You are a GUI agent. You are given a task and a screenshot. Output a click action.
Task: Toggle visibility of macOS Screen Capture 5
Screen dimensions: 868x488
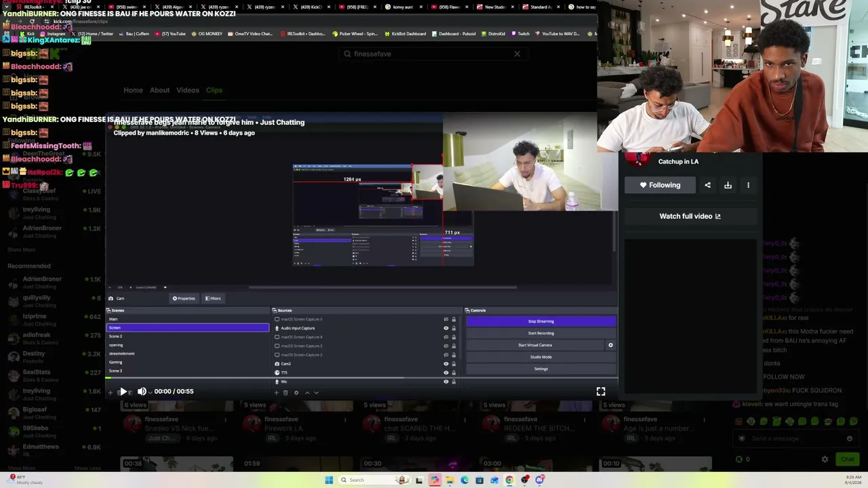pos(446,319)
